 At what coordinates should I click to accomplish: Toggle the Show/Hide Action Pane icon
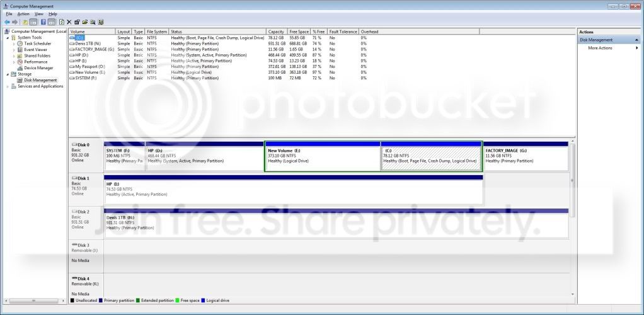pos(51,22)
